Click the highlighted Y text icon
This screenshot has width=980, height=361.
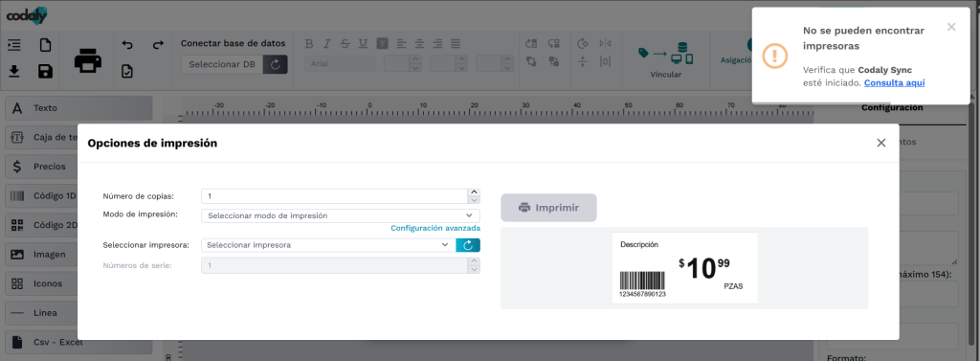click(x=383, y=44)
